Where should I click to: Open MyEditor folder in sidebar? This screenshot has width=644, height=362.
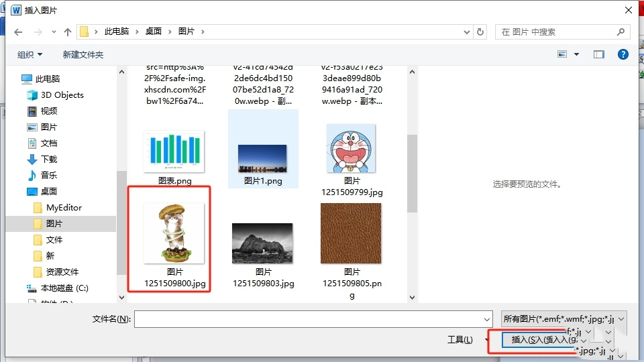[58, 208]
